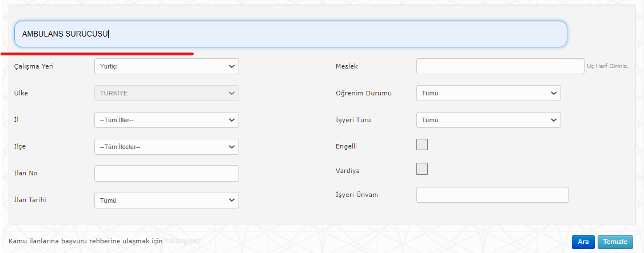The height and width of the screenshot is (253, 644).
Task: Open the tıklayınız guide link
Action: pyautogui.click(x=184, y=240)
